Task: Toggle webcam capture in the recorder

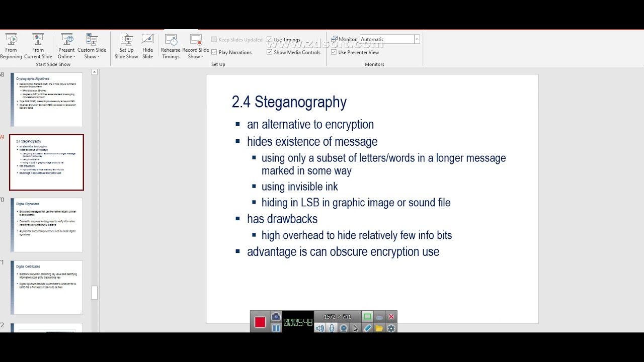Action: pos(344,328)
